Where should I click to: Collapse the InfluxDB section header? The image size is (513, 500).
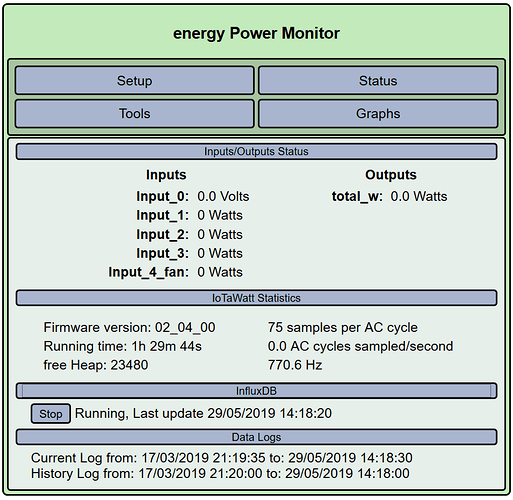[x=256, y=391]
